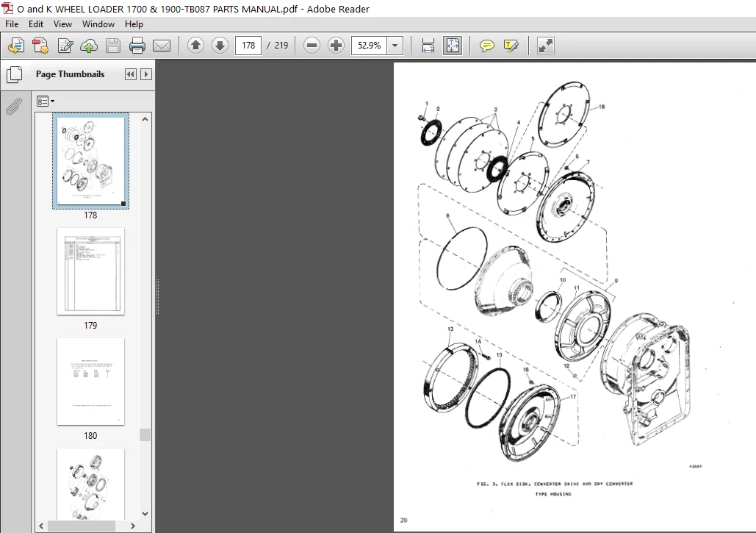Screen dimensions: 756x533
Task: Click thumbnail horizontal scroll right arrow
Action: tap(132, 526)
